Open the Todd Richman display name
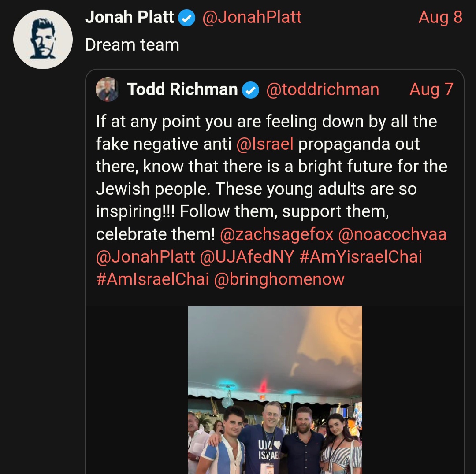The image size is (476, 474). (182, 89)
